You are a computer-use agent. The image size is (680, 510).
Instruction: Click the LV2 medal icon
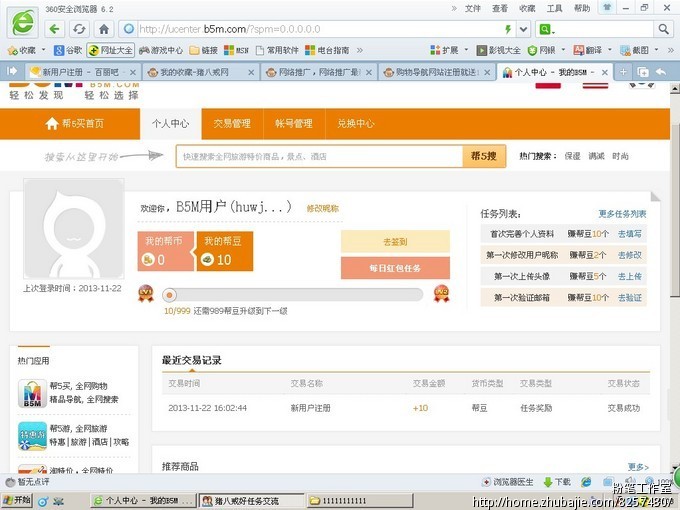click(x=441, y=294)
